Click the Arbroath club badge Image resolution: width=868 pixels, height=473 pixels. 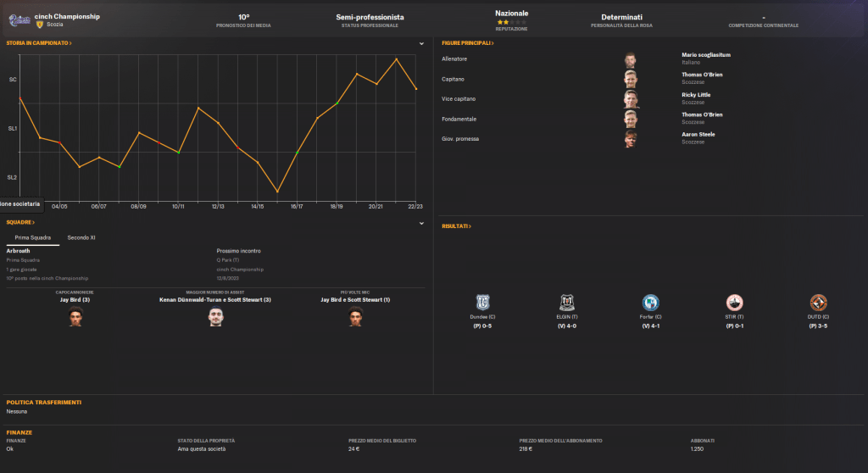(19, 19)
